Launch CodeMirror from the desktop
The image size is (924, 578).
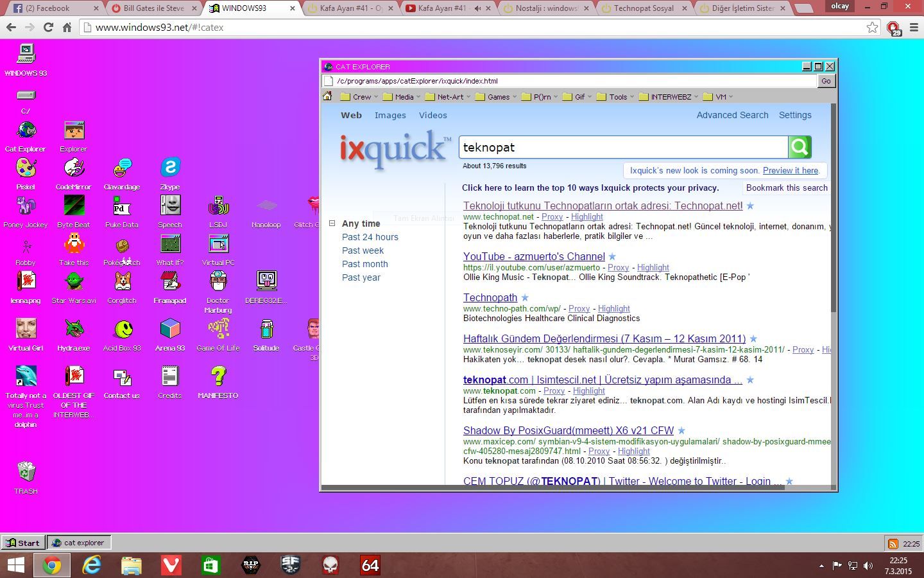74,174
